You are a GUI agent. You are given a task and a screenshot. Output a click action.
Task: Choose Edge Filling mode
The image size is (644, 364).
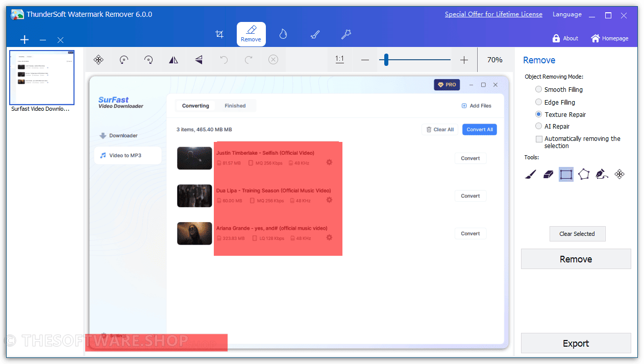[555, 102]
